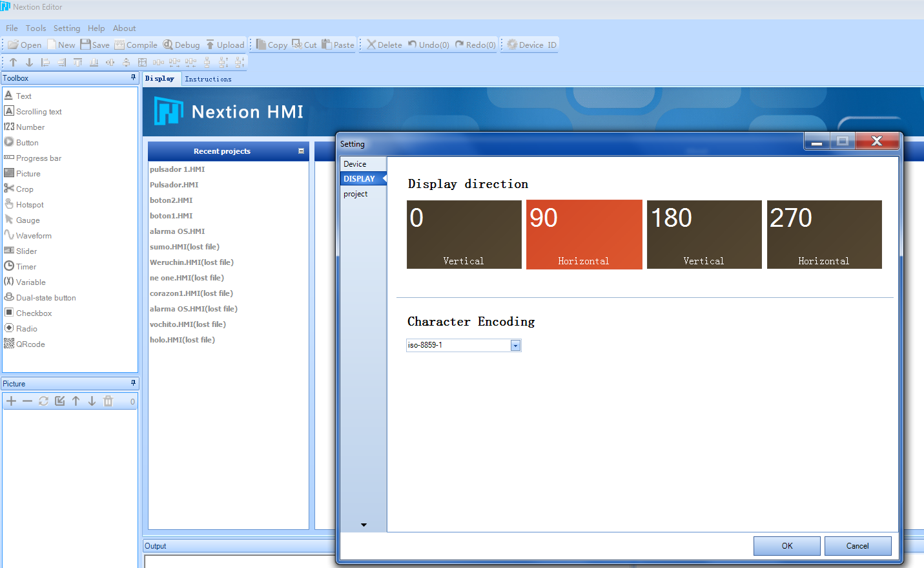Open the Tools menu
The image size is (924, 568).
pos(36,28)
